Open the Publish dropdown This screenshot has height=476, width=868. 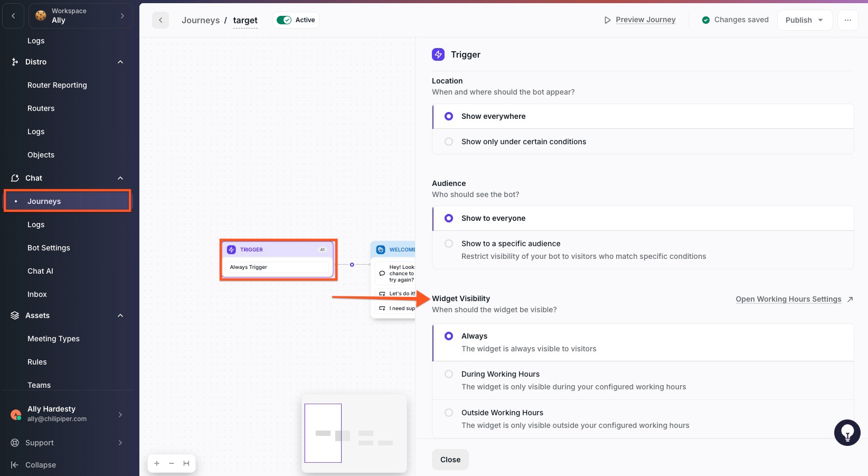(x=804, y=20)
